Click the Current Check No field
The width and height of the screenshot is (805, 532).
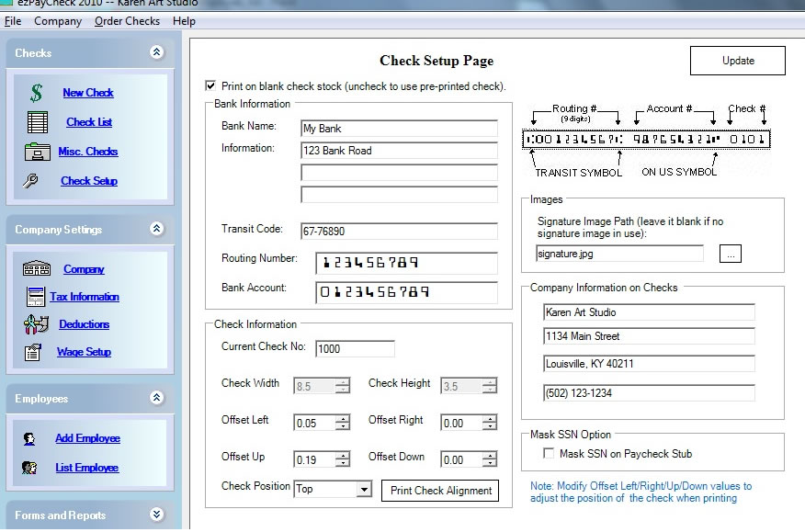coord(355,349)
